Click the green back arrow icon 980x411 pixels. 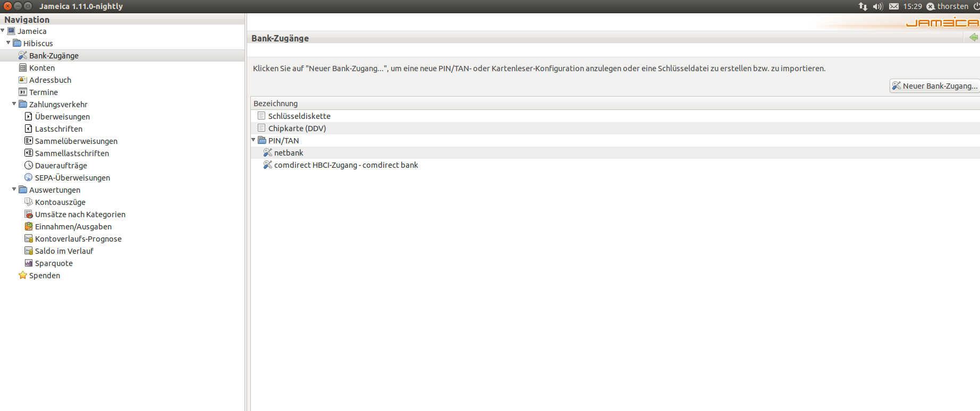tap(974, 37)
